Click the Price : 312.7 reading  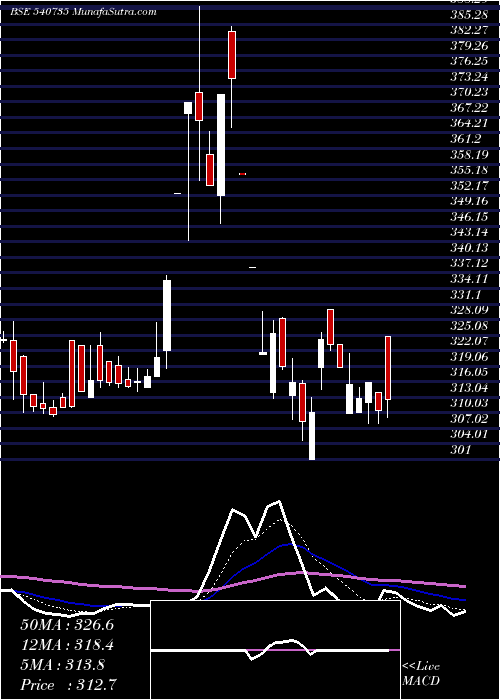point(69,685)
